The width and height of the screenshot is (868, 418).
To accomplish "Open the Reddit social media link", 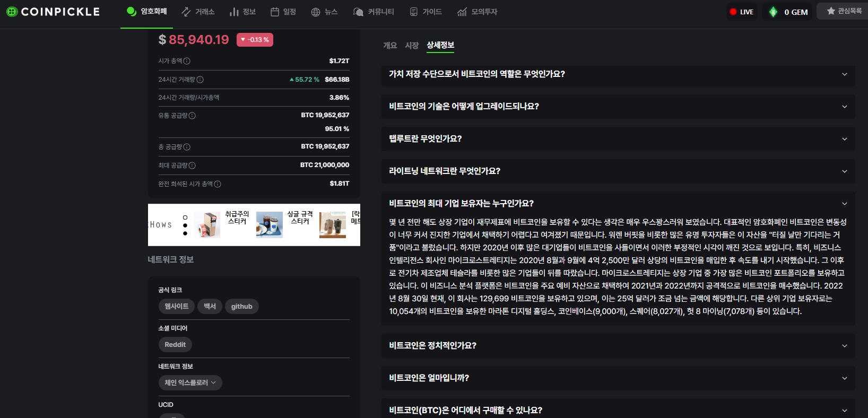I will click(175, 344).
